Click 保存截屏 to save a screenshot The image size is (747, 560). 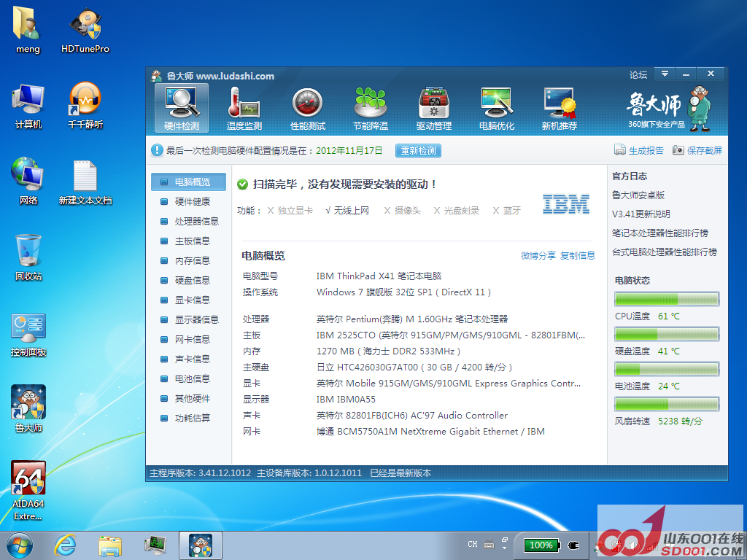click(697, 150)
